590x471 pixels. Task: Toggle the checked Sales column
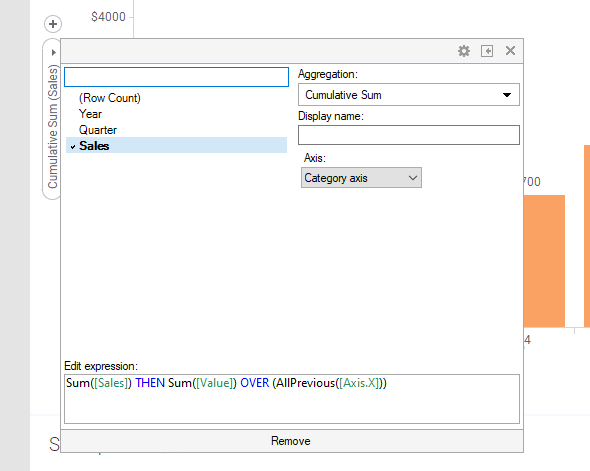pyautogui.click(x=176, y=146)
